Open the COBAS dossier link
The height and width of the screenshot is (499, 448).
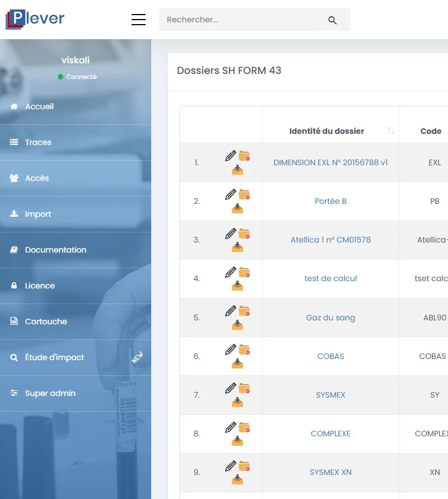click(330, 356)
